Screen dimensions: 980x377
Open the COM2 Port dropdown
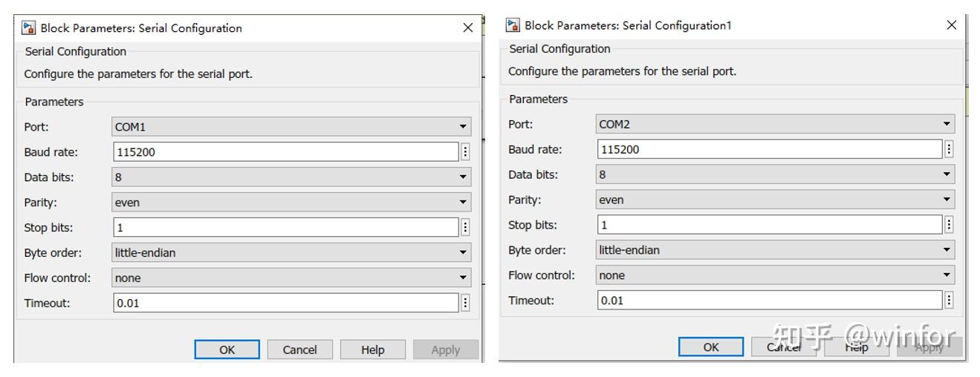tap(775, 124)
